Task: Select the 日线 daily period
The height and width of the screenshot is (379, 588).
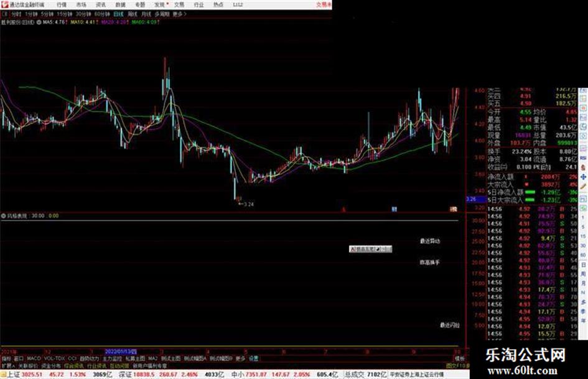Action: (x=118, y=14)
